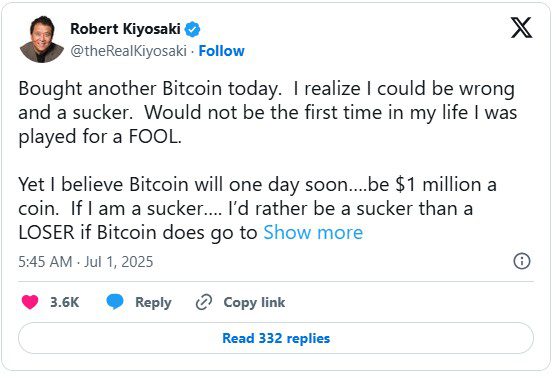
Task: Click the Jul 1, 2025 date
Action: pos(118,262)
